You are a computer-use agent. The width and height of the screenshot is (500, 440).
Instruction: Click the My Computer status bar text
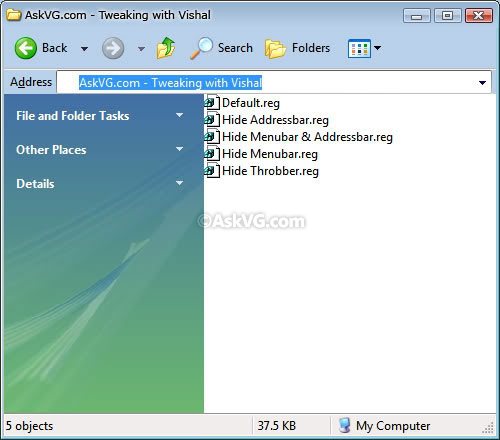pyautogui.click(x=393, y=426)
